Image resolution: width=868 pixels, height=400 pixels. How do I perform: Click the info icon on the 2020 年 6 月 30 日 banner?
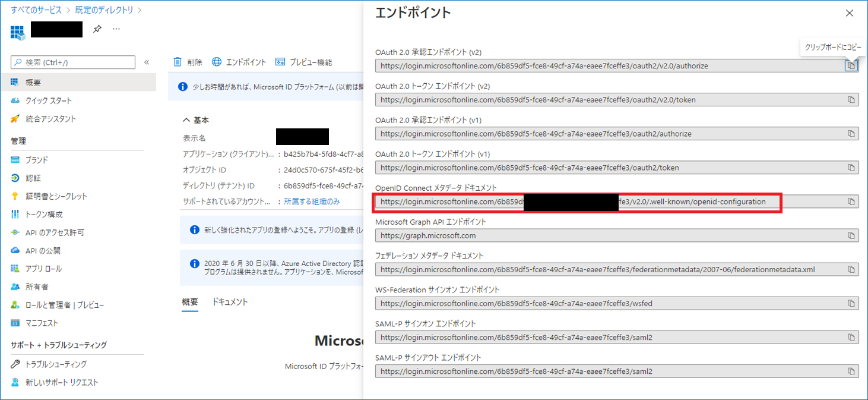coord(194,263)
